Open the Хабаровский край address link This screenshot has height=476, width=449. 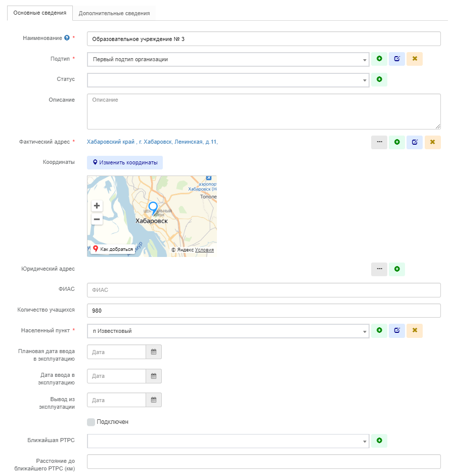click(152, 142)
